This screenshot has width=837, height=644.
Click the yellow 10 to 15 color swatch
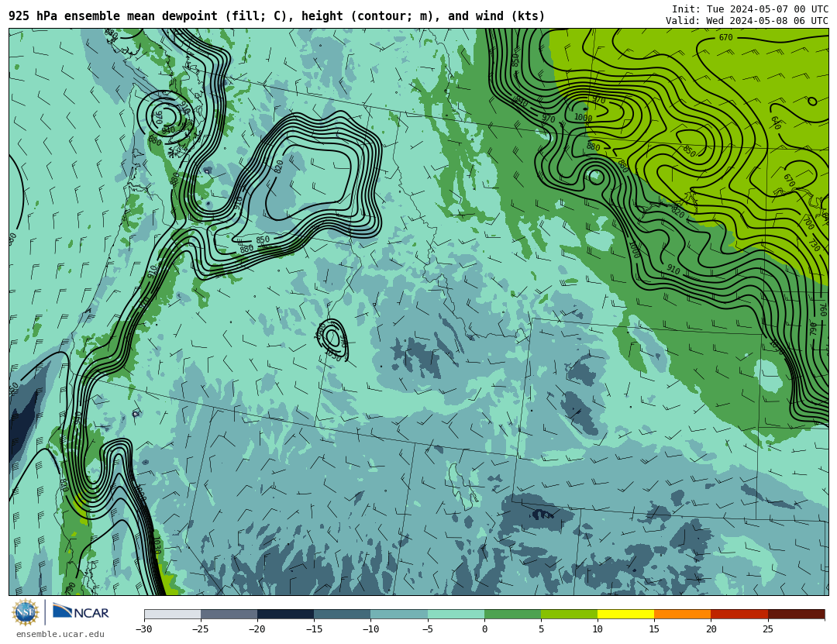coord(625,614)
